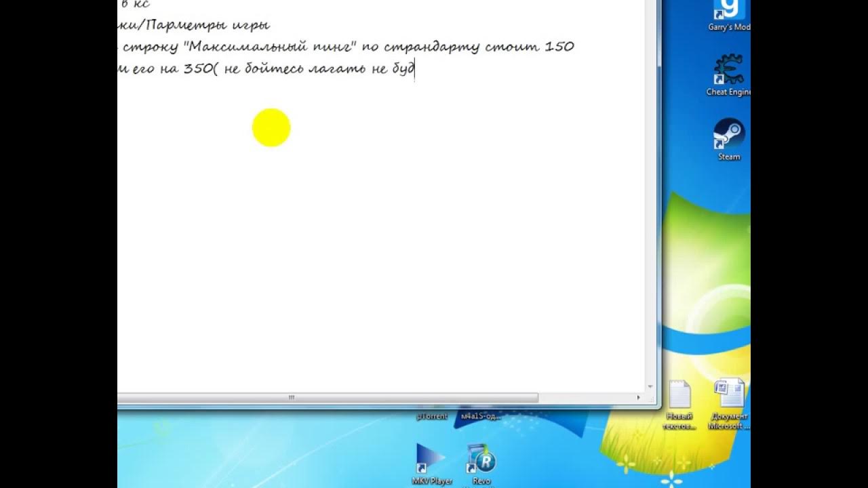The height and width of the screenshot is (488, 868).
Task: Click horizontal scrollbar thumb in text editor
Action: click(328, 398)
